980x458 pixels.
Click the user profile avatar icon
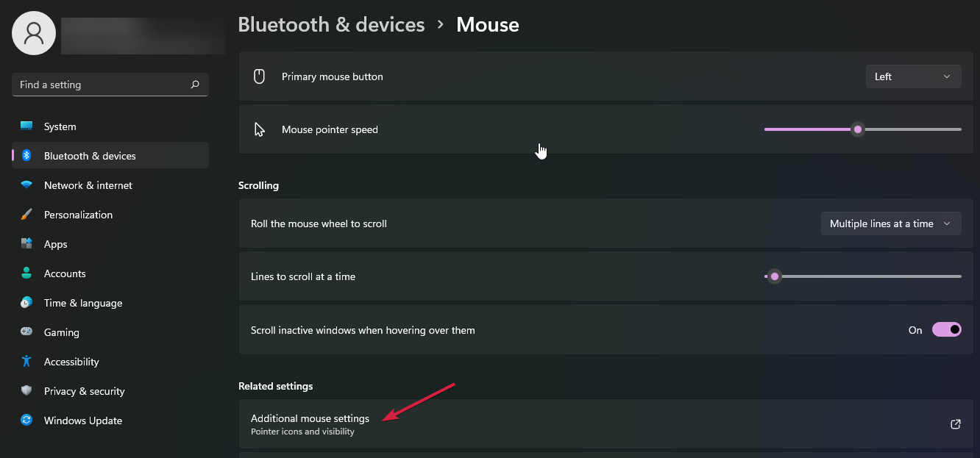coord(34,33)
